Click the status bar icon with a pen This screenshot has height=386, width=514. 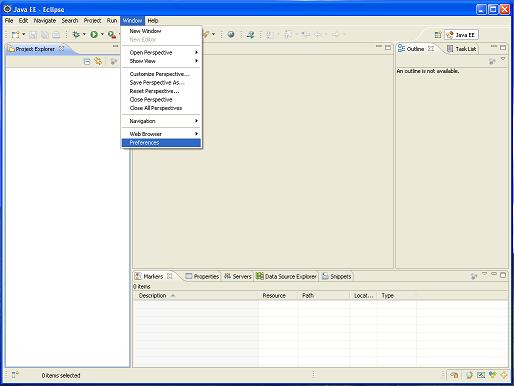coord(481,375)
